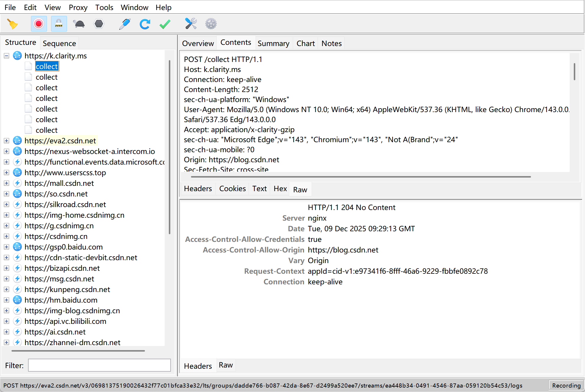This screenshot has width=585, height=392.
Task: Switch response pane to Raw tab
Action: coord(226,365)
